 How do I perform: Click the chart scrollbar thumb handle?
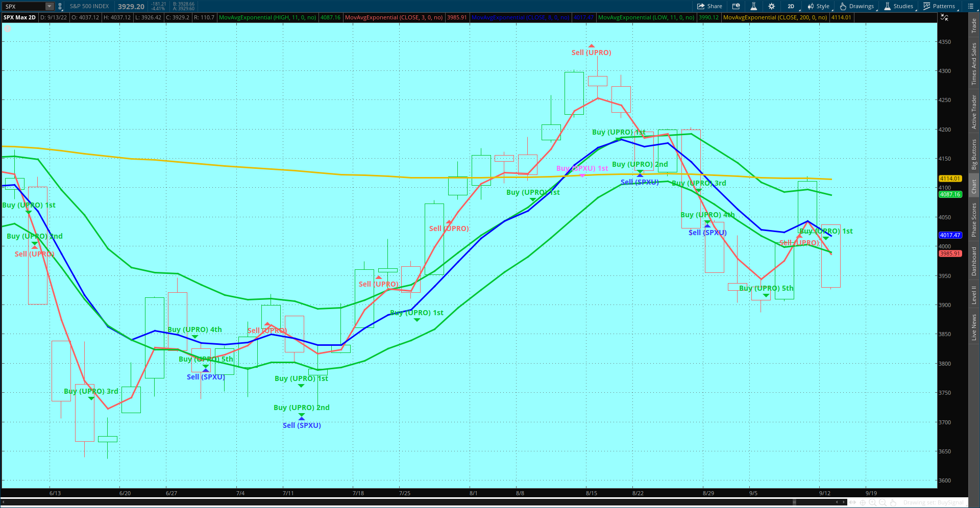(x=794, y=502)
